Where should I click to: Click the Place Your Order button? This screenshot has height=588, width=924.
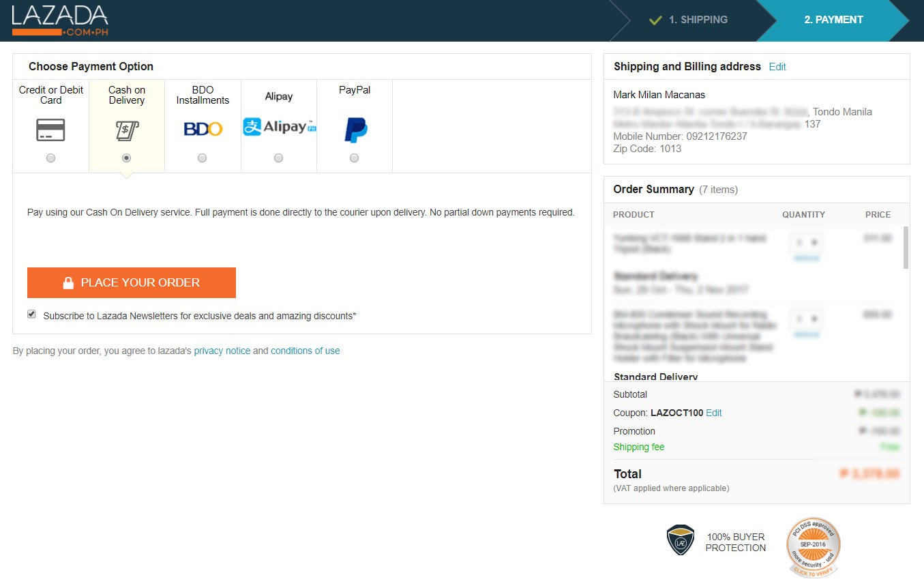[132, 282]
